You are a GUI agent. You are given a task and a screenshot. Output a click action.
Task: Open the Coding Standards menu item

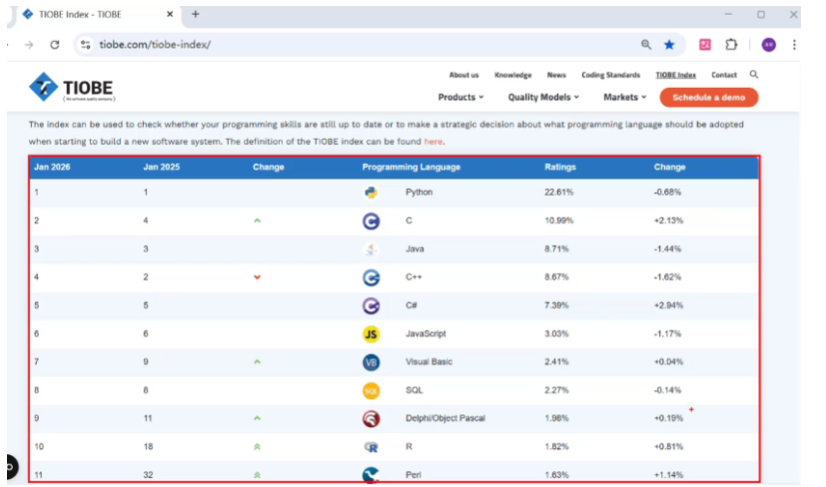pos(611,75)
